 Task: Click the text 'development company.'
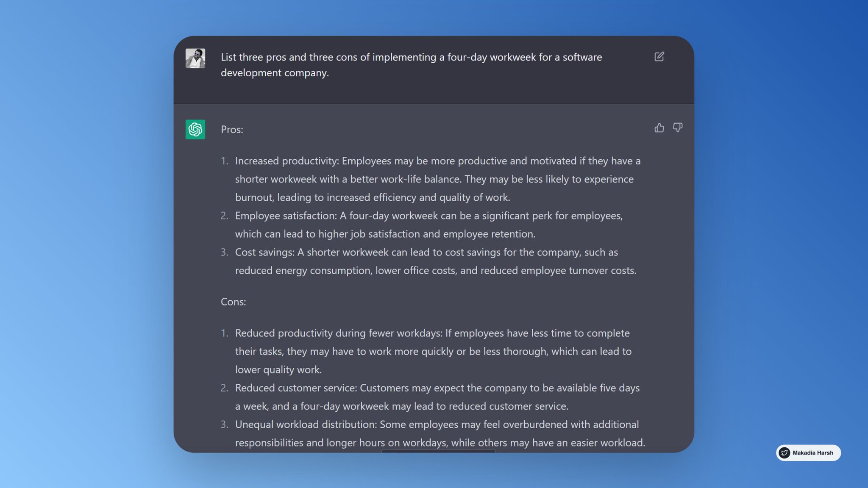pos(275,73)
